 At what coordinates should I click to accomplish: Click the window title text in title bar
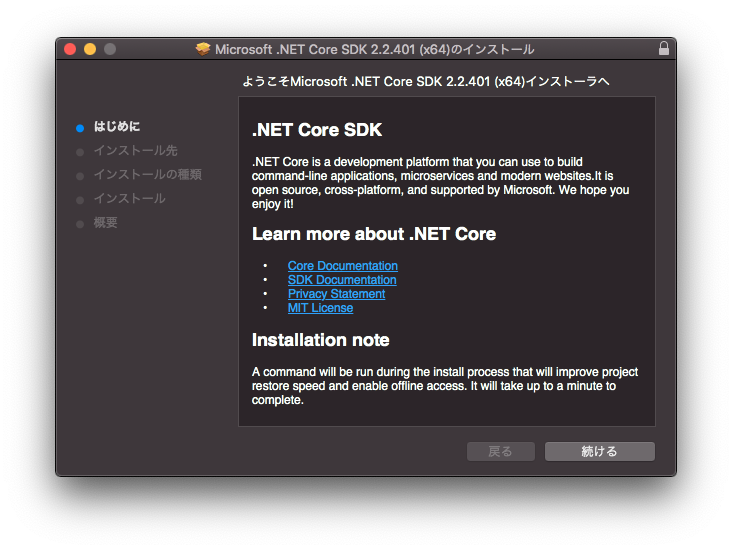[374, 49]
